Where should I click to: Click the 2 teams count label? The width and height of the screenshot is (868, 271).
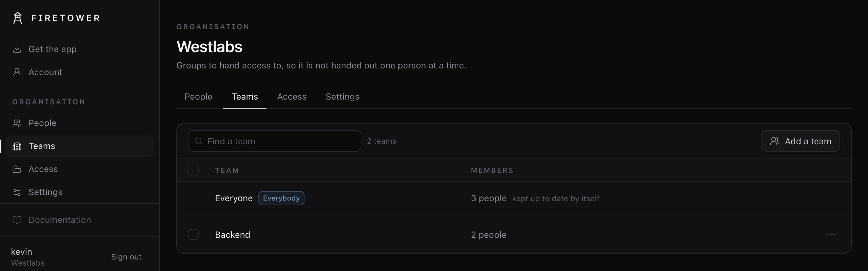[381, 141]
